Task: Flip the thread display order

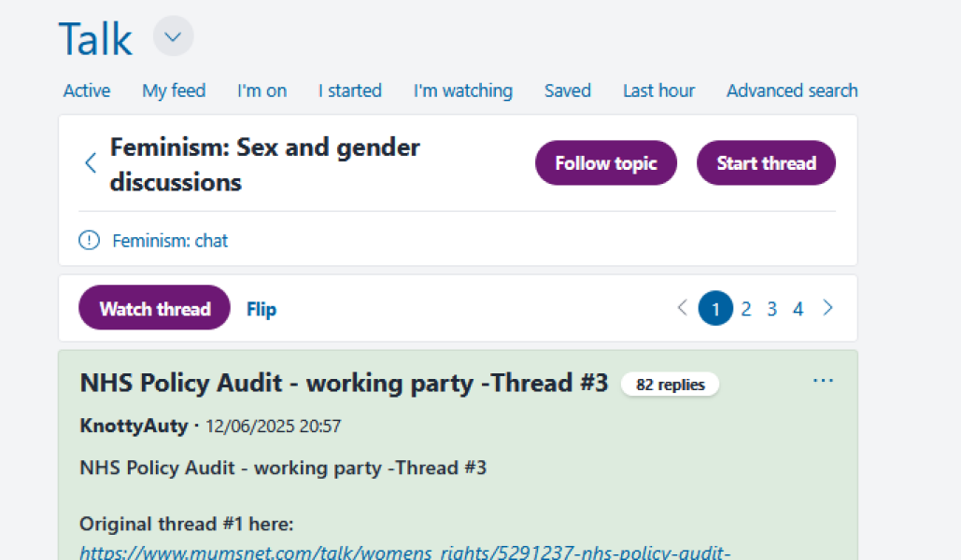Action: [x=261, y=308]
